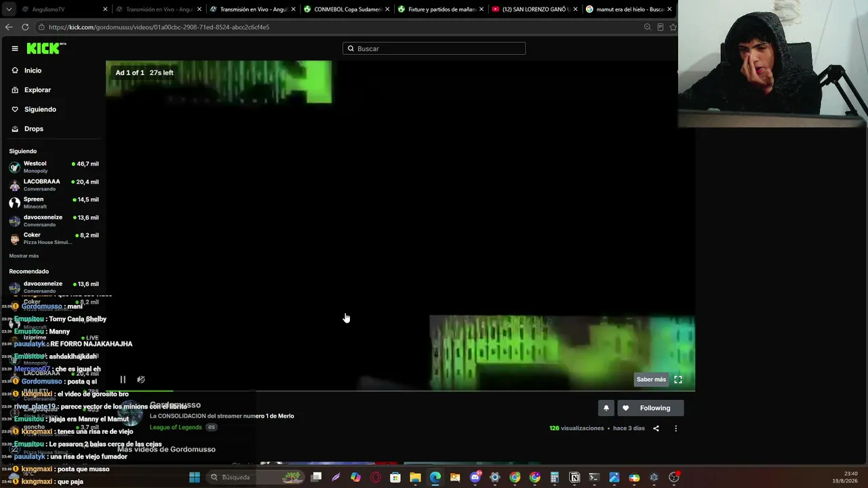
Task: Open Drops in sidebar
Action: coord(33,129)
